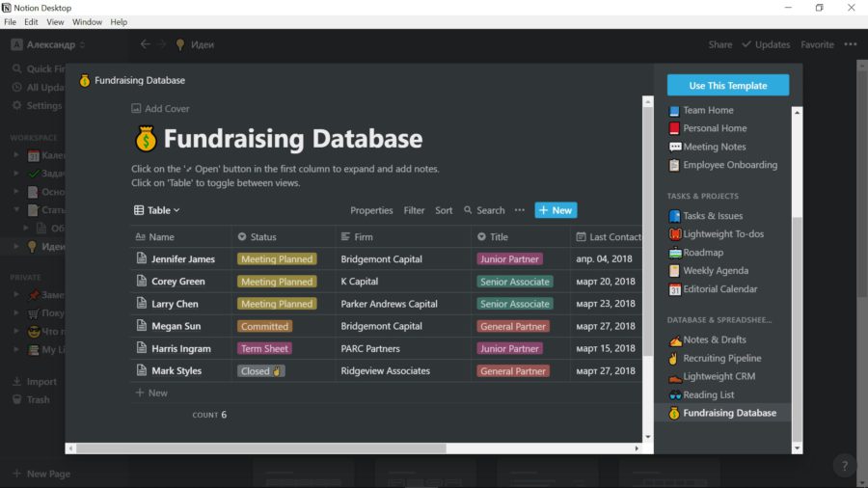Click the Editorial Calendar icon
The image size is (868, 488).
674,288
